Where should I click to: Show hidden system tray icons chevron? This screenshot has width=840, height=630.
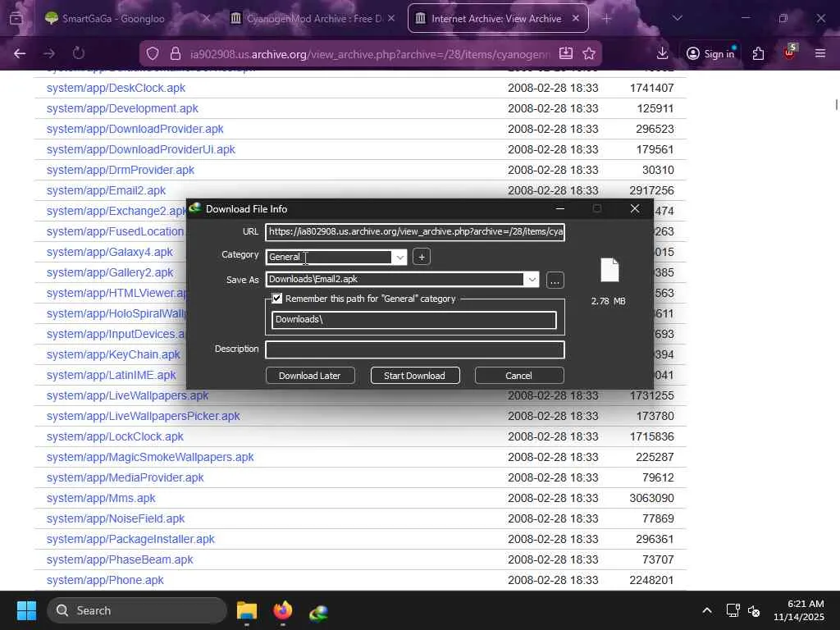pos(707,610)
